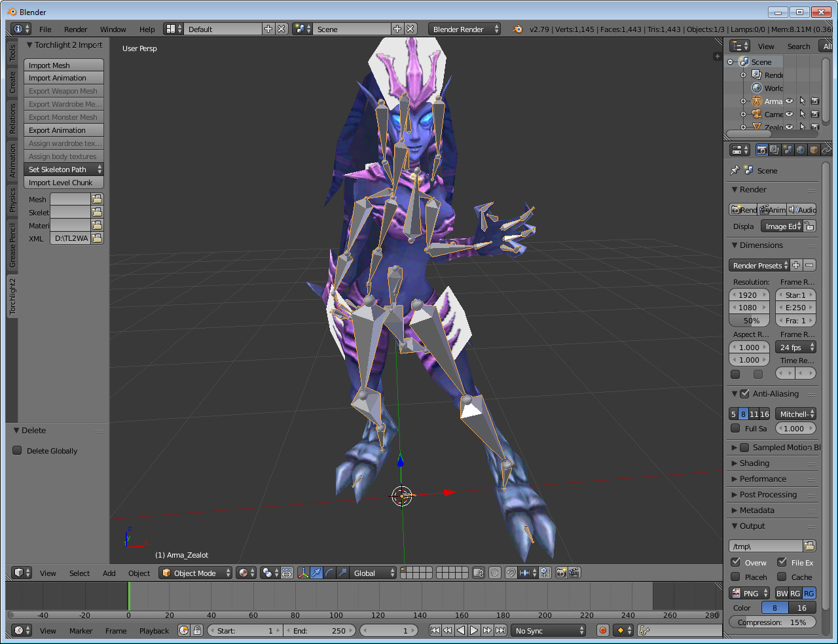Image resolution: width=838 pixels, height=644 pixels.
Task: Toggle renderability camera of Camera object
Action: [815, 114]
